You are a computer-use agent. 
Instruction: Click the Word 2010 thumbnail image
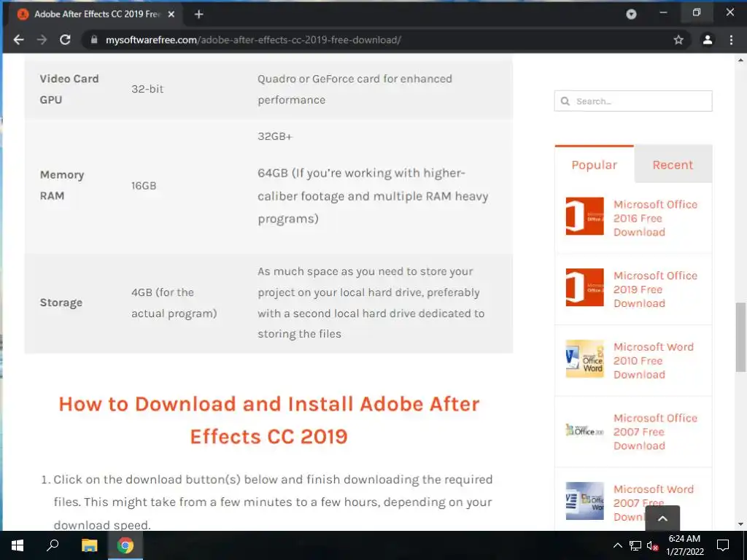click(x=584, y=359)
